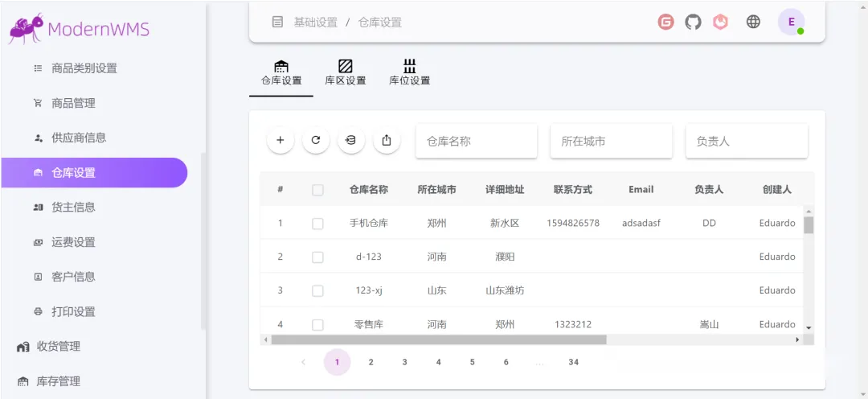Click the table scroll-up arrow
Screen dimensions: 868x399
(x=809, y=211)
